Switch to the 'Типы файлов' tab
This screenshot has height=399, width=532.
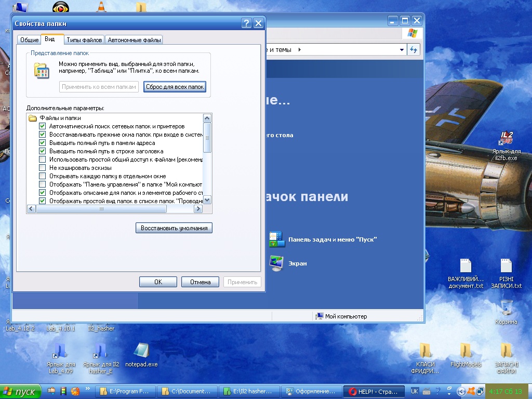(x=84, y=40)
